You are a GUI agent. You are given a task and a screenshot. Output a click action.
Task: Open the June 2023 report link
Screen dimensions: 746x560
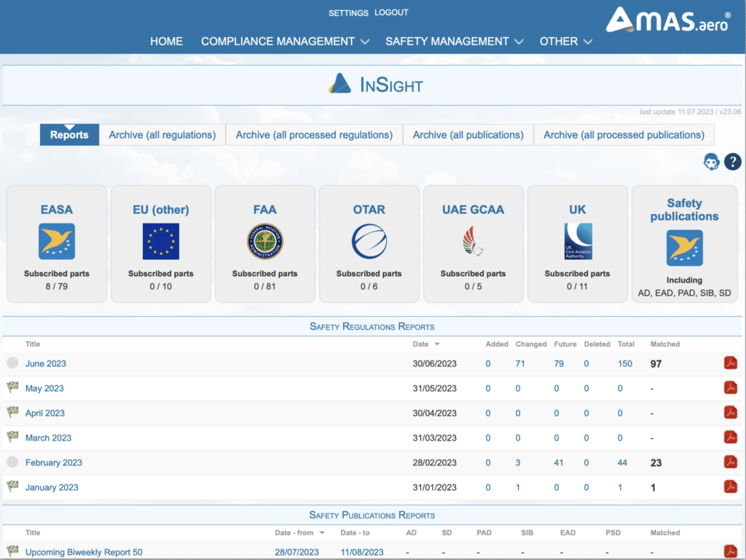coord(46,363)
